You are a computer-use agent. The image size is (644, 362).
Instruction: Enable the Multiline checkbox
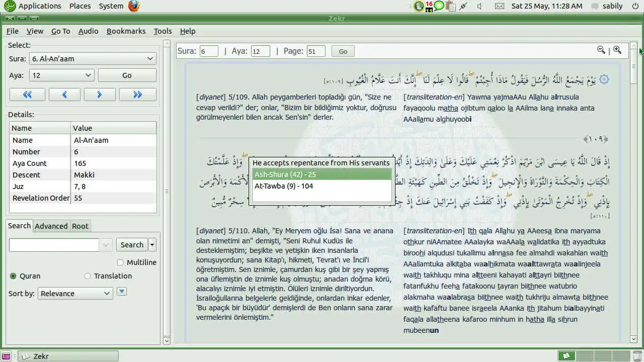pos(120,262)
